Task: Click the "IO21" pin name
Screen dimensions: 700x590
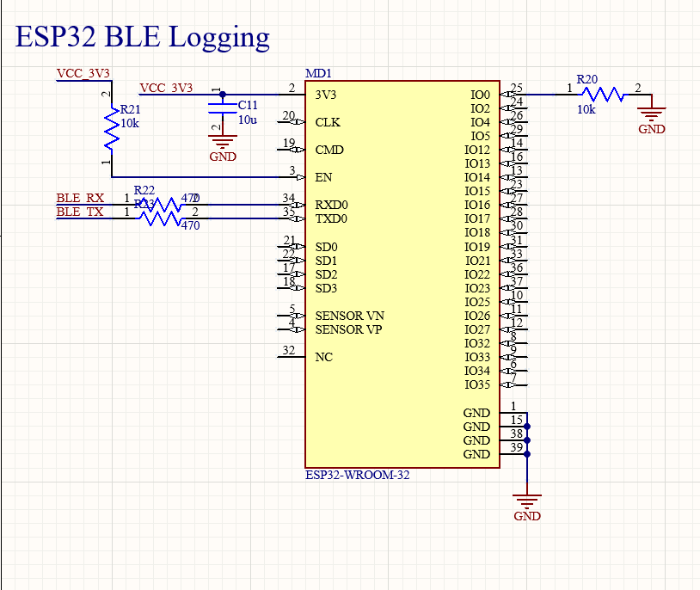Action: point(477,261)
